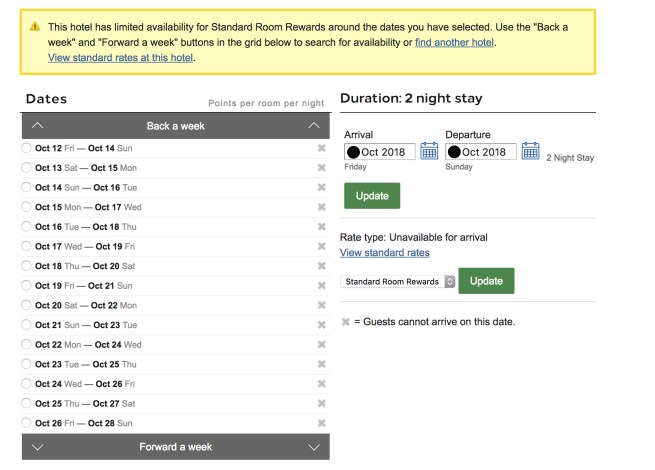Expand Forward a week in dates grid
This screenshot has height=470, width=655.
pyautogui.click(x=176, y=447)
